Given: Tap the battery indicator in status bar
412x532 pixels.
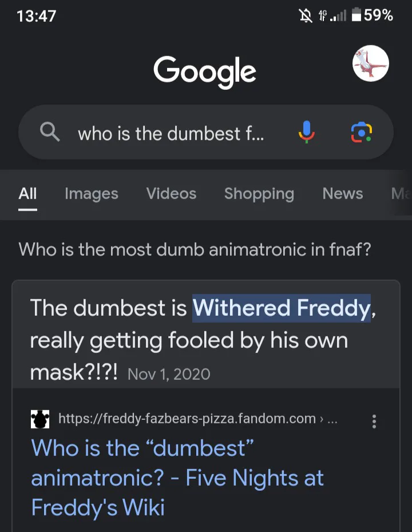Looking at the screenshot, I should click(x=372, y=15).
